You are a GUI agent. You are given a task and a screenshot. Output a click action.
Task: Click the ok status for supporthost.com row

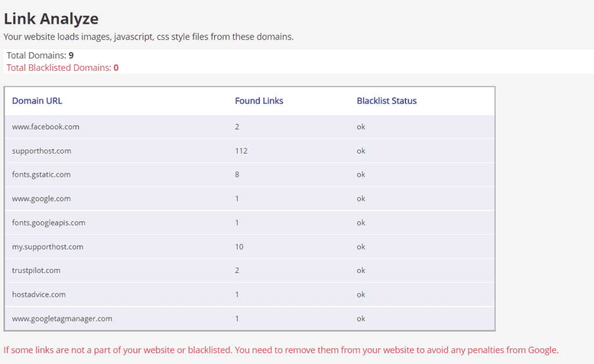(x=361, y=151)
